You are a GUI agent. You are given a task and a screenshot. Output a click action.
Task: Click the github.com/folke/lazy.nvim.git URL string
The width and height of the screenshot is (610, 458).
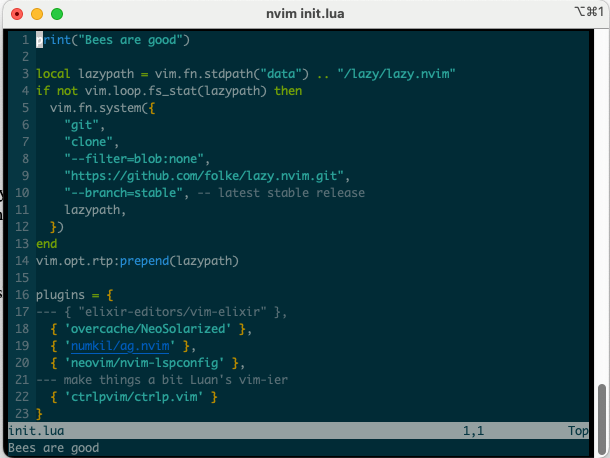coord(204,176)
